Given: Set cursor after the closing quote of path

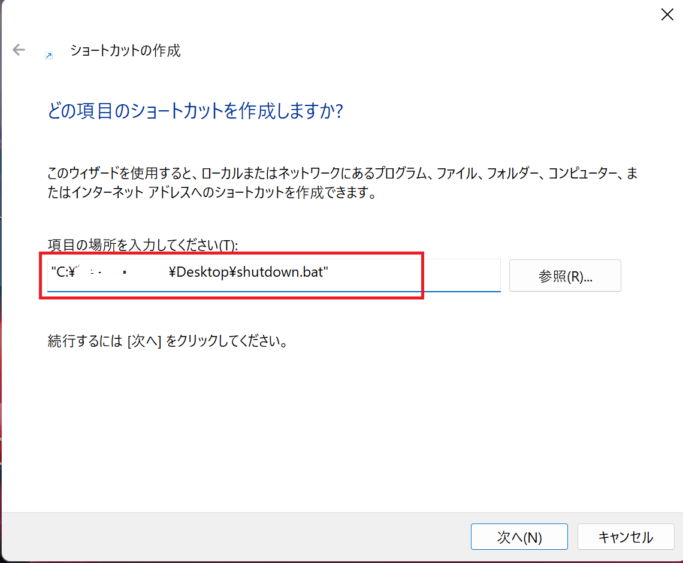Looking at the screenshot, I should [x=329, y=273].
